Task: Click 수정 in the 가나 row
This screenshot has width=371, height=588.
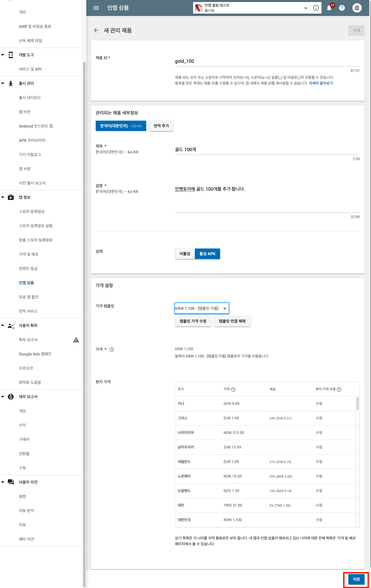Action: 319,404
